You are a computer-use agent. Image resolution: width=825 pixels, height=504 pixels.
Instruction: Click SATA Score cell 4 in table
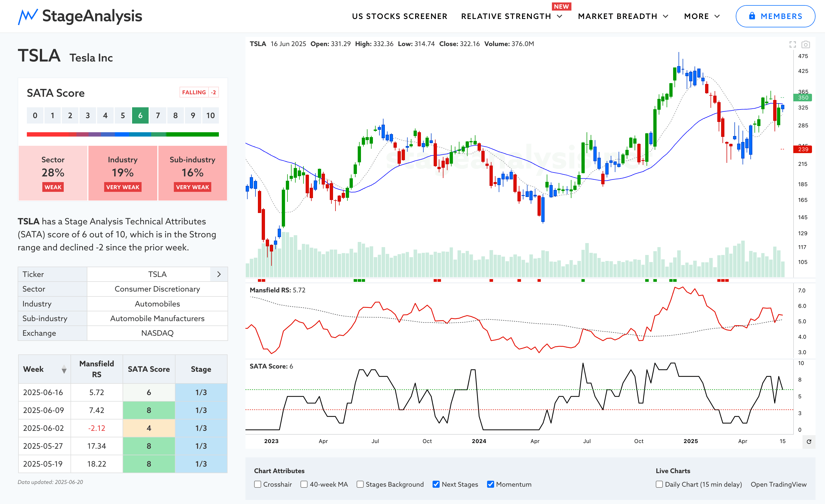pos(149,428)
